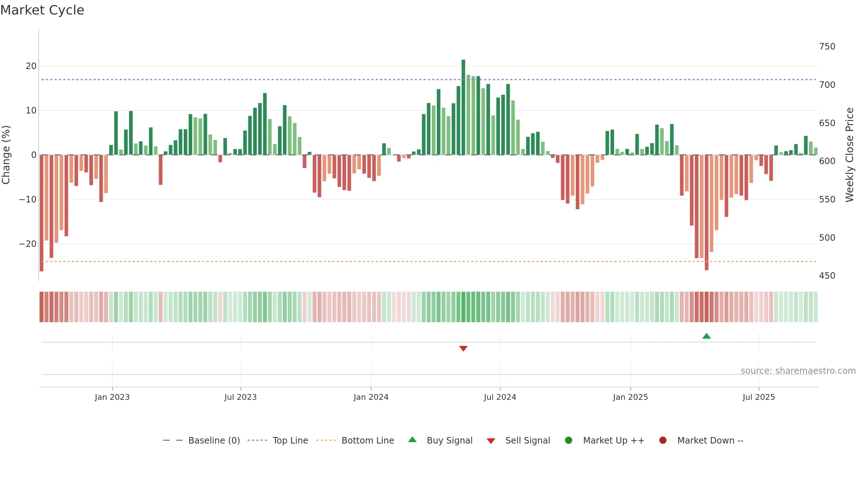Click the Weekly Close Price axis title
Image resolution: width=868 pixels, height=488 pixels.
(850, 155)
